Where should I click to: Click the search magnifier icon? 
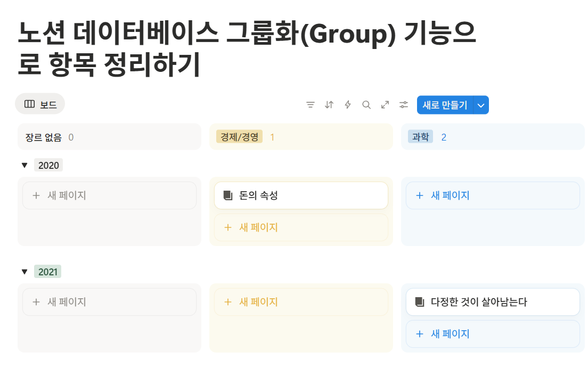click(366, 105)
